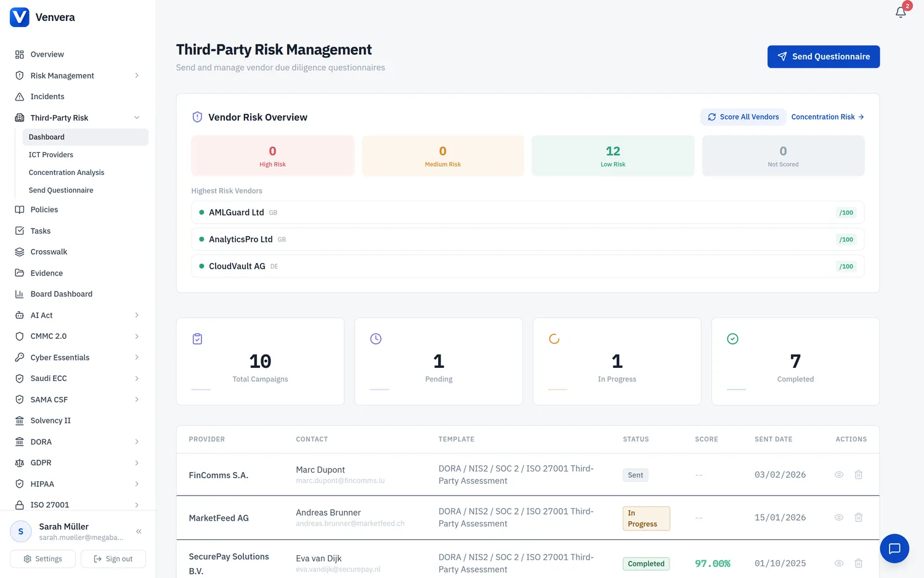Expand the CMMC 2.0 chevron
Screen dimensions: 924x578
click(137, 336)
